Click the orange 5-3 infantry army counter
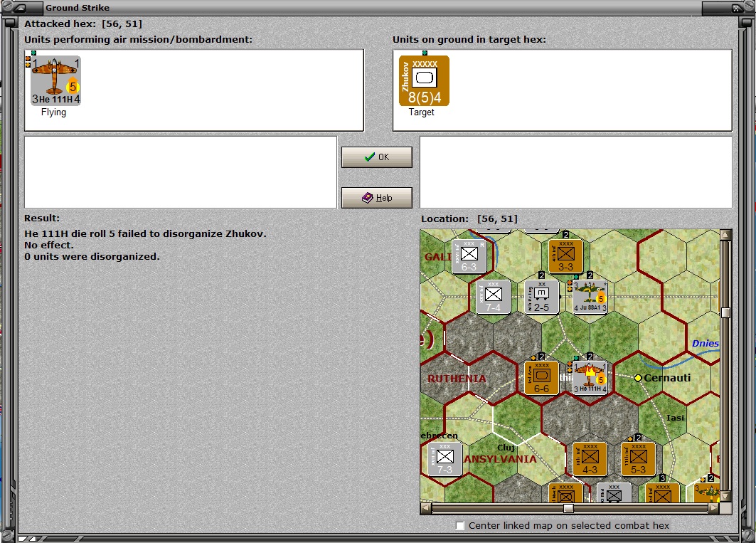Screen dimensions: 756x543 tap(639, 459)
